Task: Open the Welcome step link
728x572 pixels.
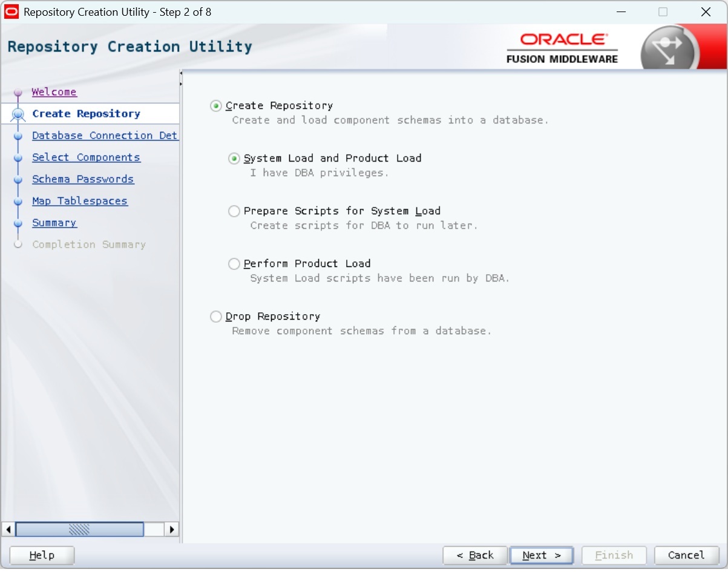Action: click(54, 92)
